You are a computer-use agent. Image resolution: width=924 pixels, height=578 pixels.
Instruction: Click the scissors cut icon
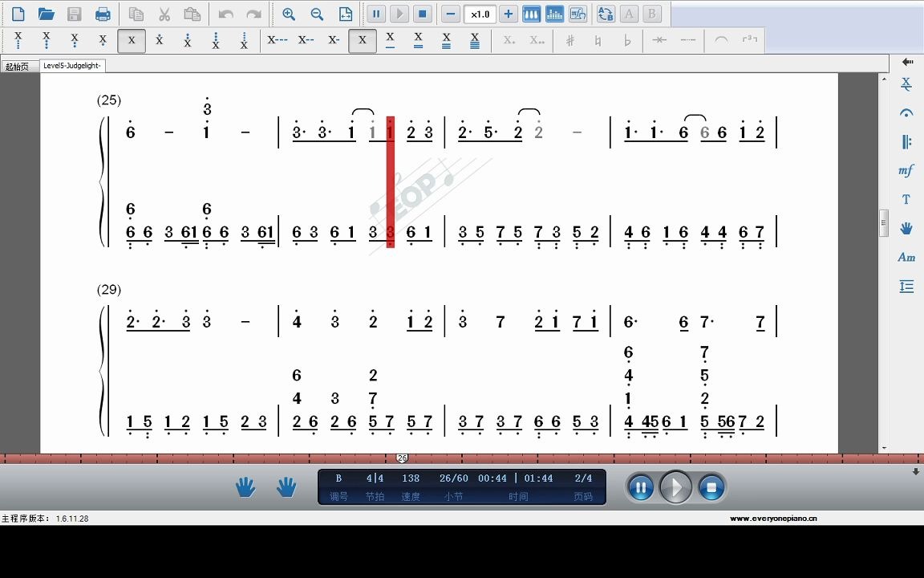click(164, 14)
